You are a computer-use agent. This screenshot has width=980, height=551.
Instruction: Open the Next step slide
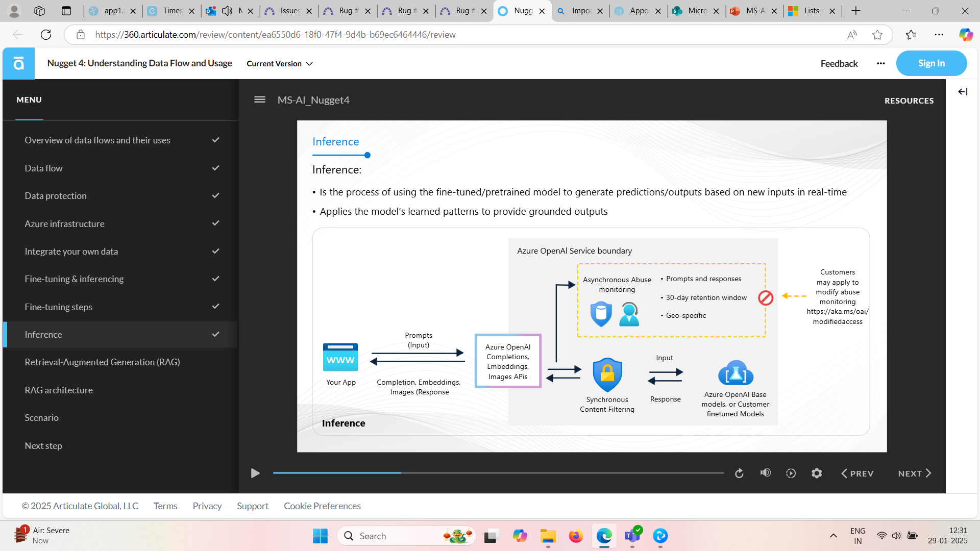click(120, 446)
